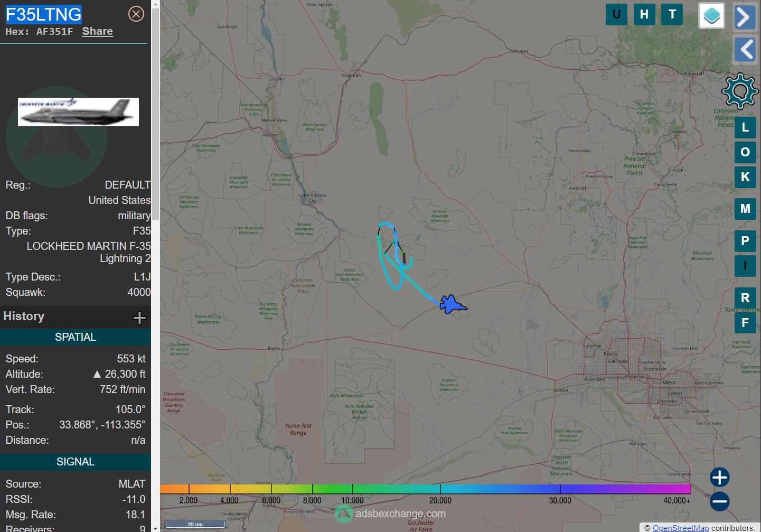Screen dimensions: 761x532
Task: Click the Phoenix city label on map
Action: click(x=634, y=377)
